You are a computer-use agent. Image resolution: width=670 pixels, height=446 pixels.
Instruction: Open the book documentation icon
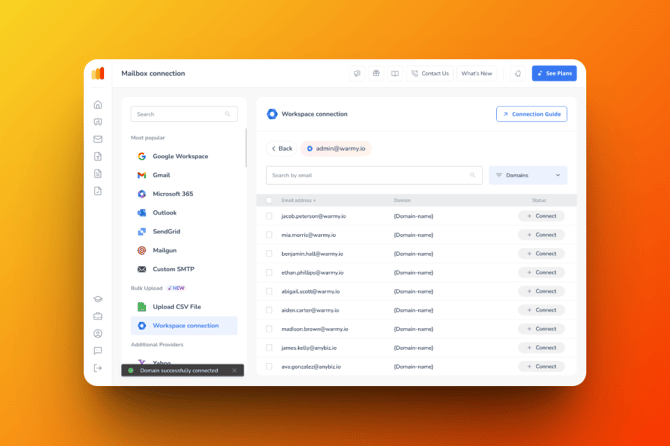pyautogui.click(x=395, y=74)
